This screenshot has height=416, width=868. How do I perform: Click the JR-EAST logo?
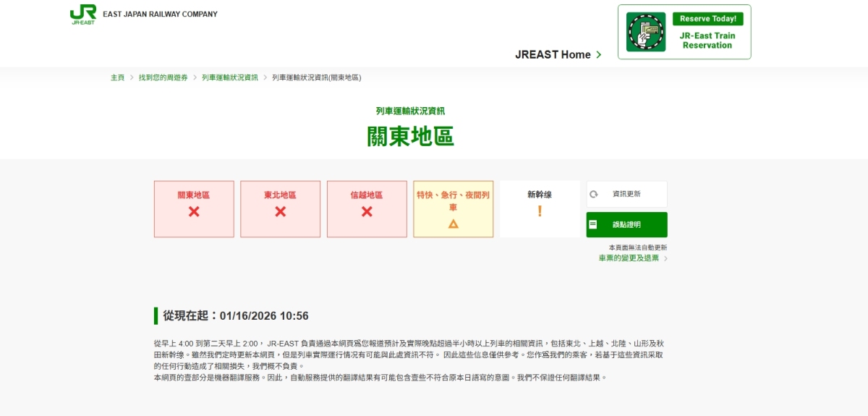pos(83,14)
